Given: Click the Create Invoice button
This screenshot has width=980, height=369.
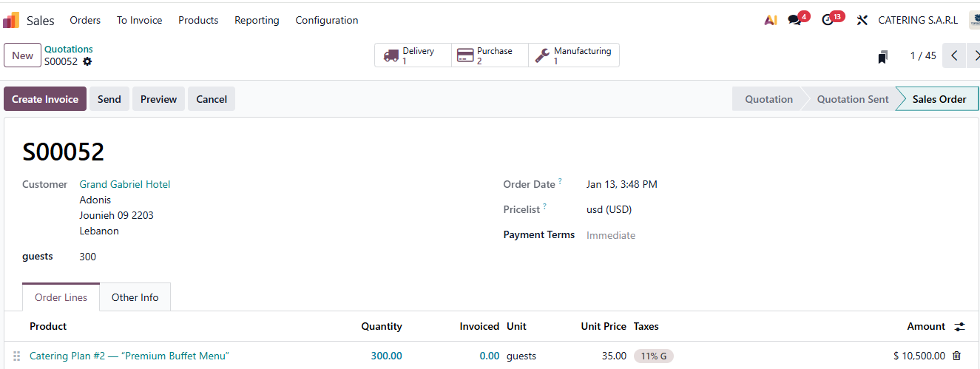Looking at the screenshot, I should (45, 99).
